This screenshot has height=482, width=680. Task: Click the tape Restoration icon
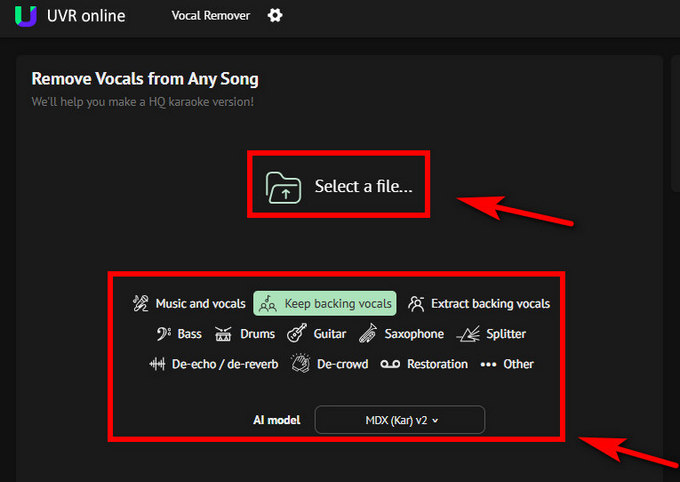(x=390, y=364)
